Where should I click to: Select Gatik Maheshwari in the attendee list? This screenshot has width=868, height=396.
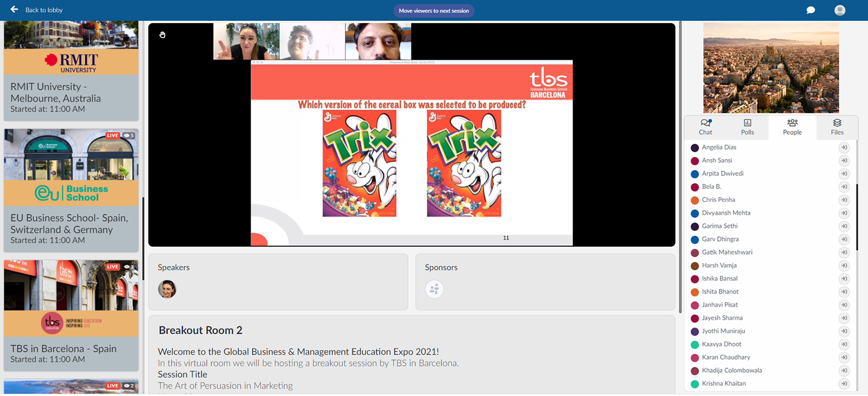(x=727, y=252)
